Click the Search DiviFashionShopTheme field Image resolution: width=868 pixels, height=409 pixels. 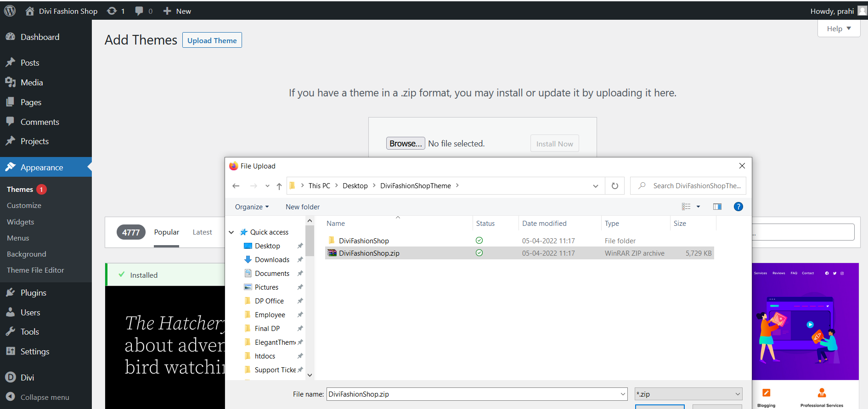tap(688, 186)
